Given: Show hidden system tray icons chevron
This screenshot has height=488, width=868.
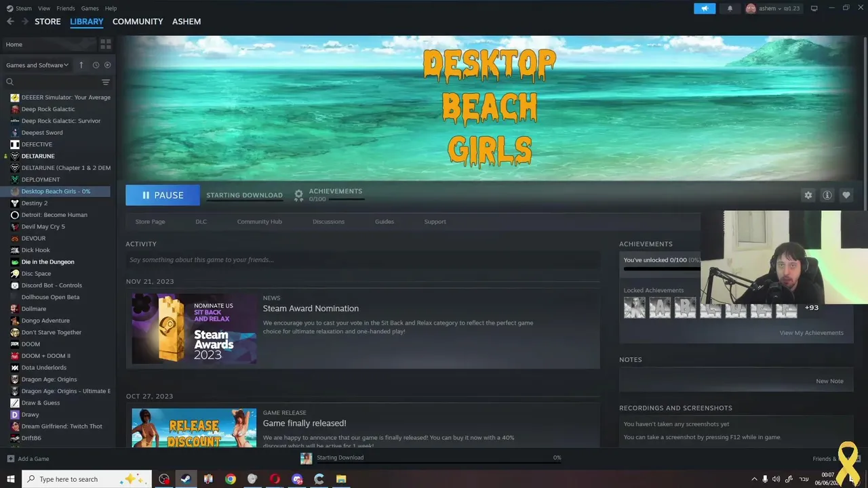Looking at the screenshot, I should (754, 479).
